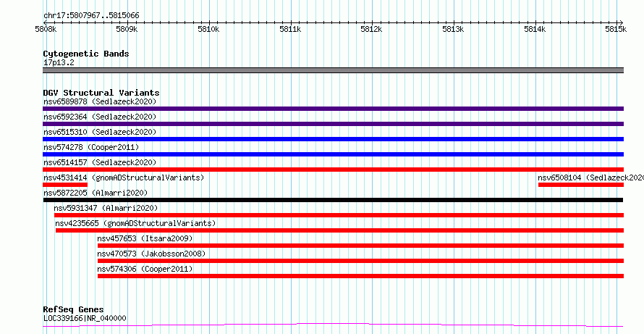Click the nsv470573 (Jakobsson2008) label
The height and width of the screenshot is (334, 644).
point(151,254)
